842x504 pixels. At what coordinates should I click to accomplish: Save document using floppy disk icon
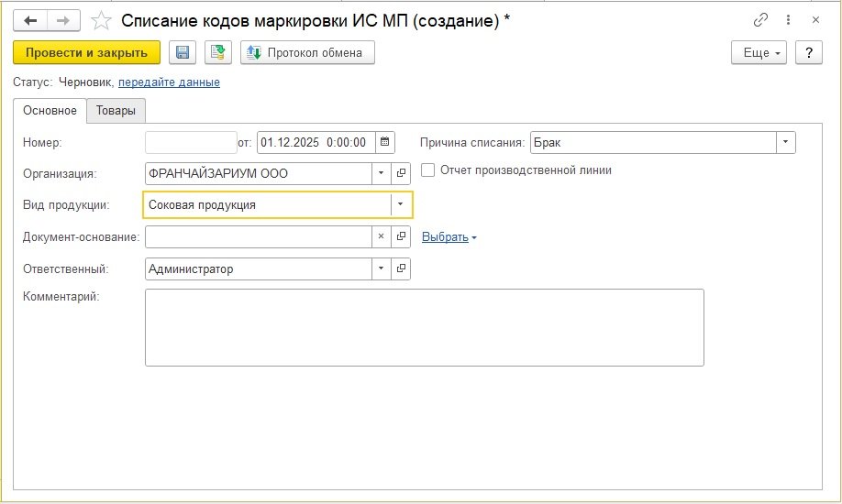[x=183, y=53]
